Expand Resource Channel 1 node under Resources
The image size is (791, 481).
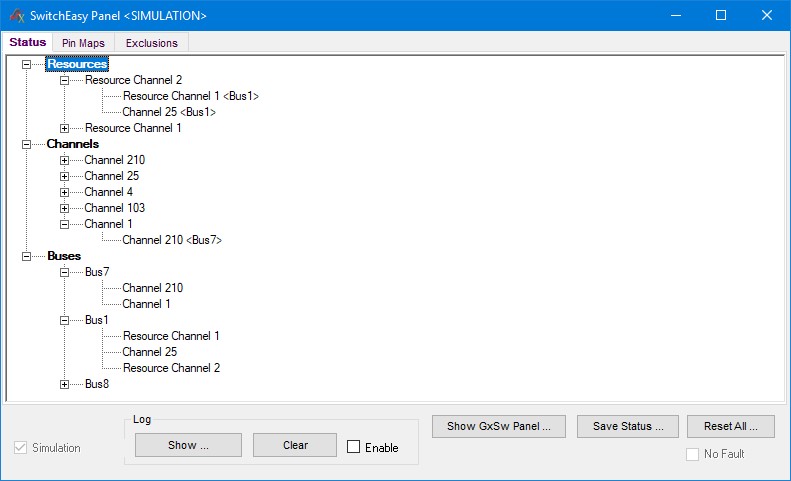[65, 128]
